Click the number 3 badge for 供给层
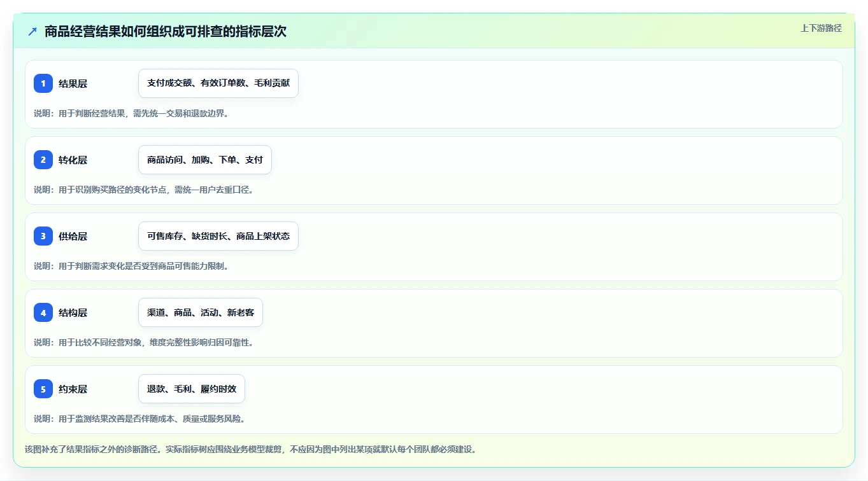Viewport: 868px width, 481px height. [x=43, y=236]
